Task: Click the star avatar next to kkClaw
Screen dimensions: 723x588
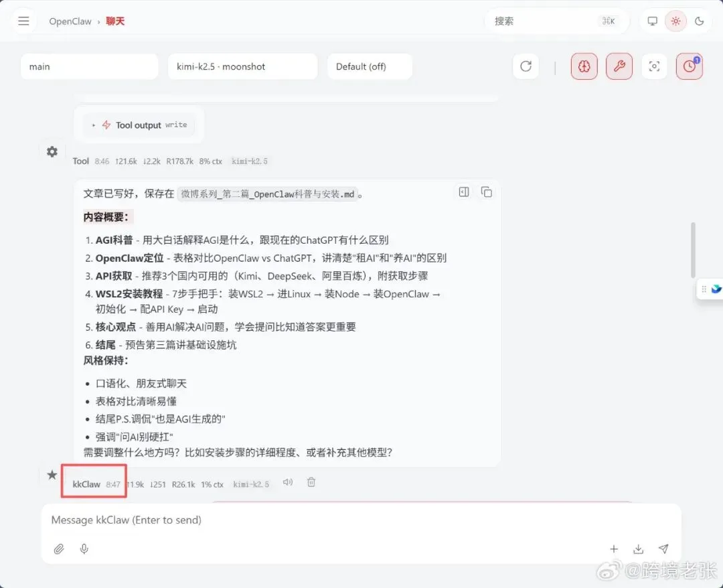Action: pos(52,475)
